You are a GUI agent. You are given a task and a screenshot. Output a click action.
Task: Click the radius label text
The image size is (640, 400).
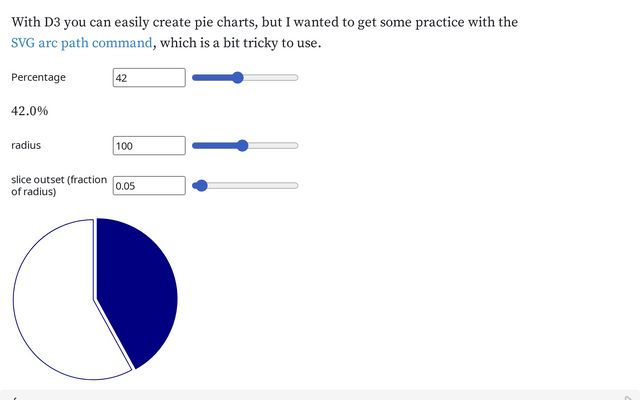[x=26, y=145]
